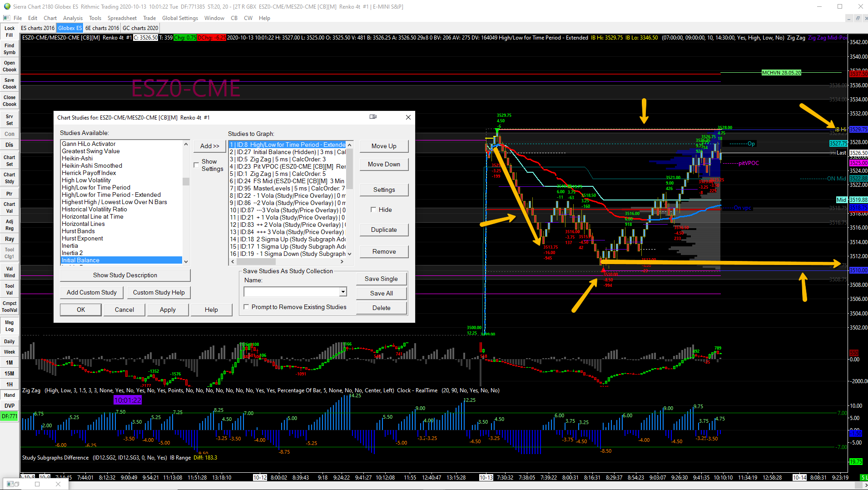Select the Ray drawing tool

[10, 239]
